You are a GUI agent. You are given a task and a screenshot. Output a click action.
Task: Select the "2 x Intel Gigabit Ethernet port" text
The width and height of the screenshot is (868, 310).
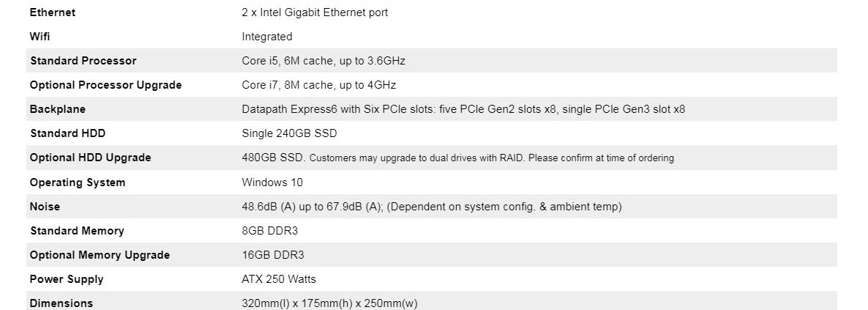point(315,12)
